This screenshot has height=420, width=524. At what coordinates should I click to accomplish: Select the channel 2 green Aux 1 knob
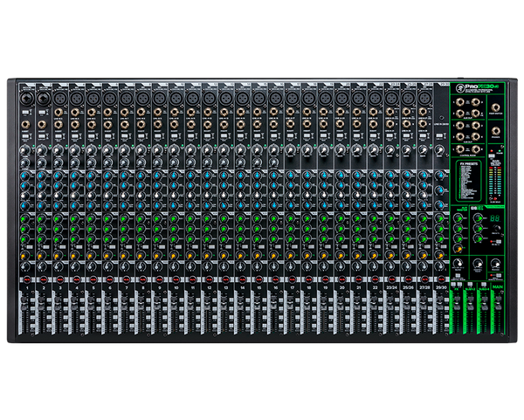point(41,219)
